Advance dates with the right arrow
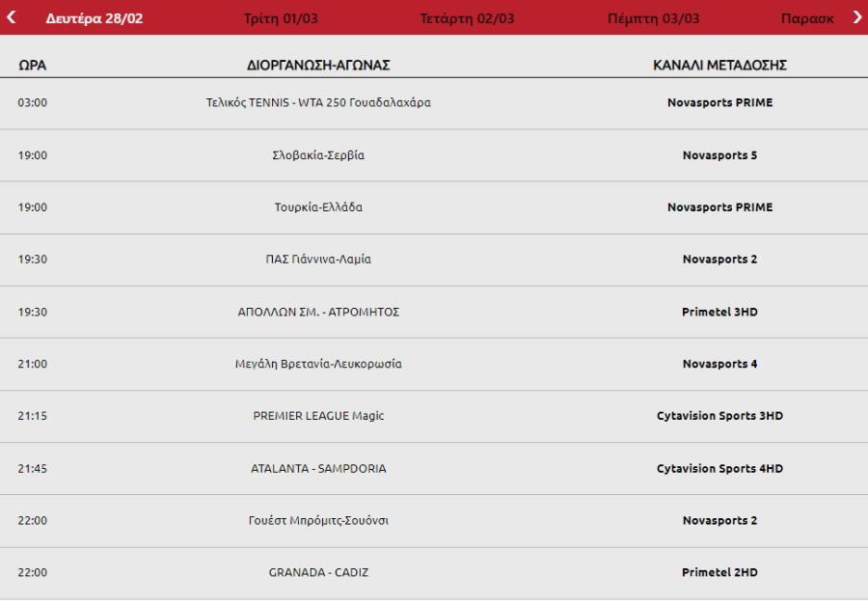868x605 pixels. [x=857, y=17]
